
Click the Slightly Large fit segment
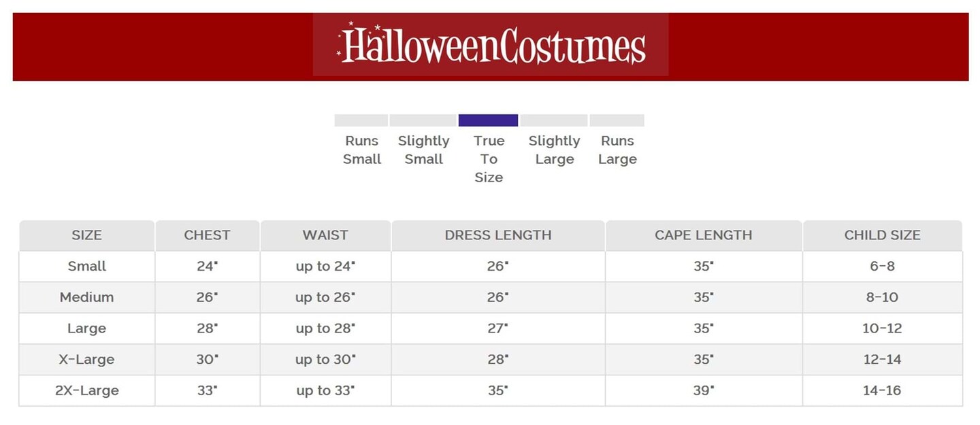click(554, 120)
